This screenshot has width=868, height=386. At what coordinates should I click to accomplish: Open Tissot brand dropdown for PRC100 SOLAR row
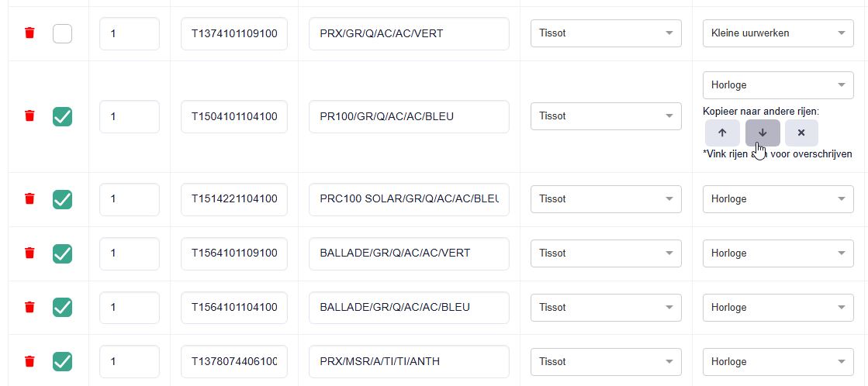[606, 199]
